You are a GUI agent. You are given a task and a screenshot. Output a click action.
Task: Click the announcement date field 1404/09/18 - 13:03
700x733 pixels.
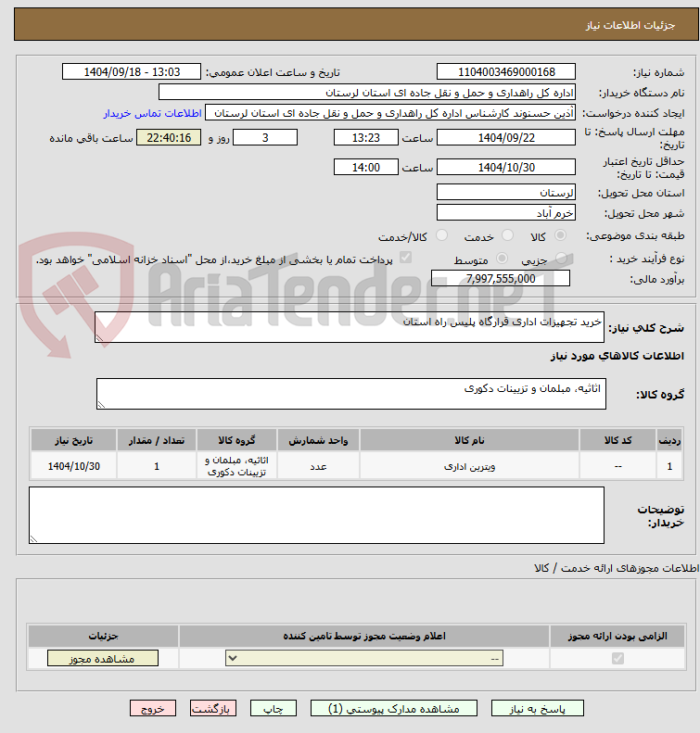click(132, 72)
